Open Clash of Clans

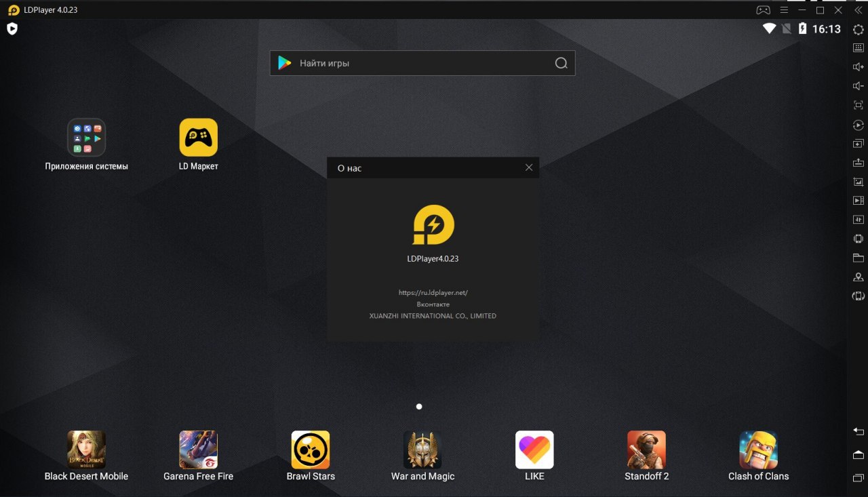point(758,456)
